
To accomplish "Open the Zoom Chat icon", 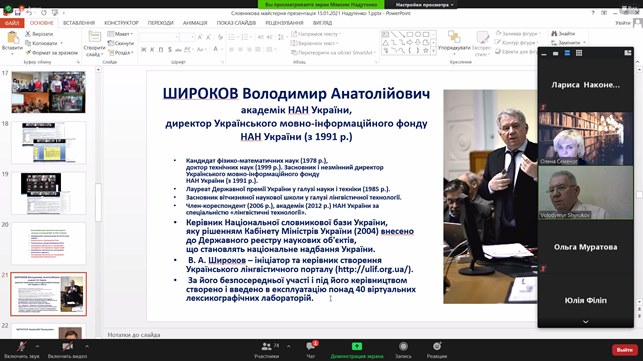I will click(310, 346).
